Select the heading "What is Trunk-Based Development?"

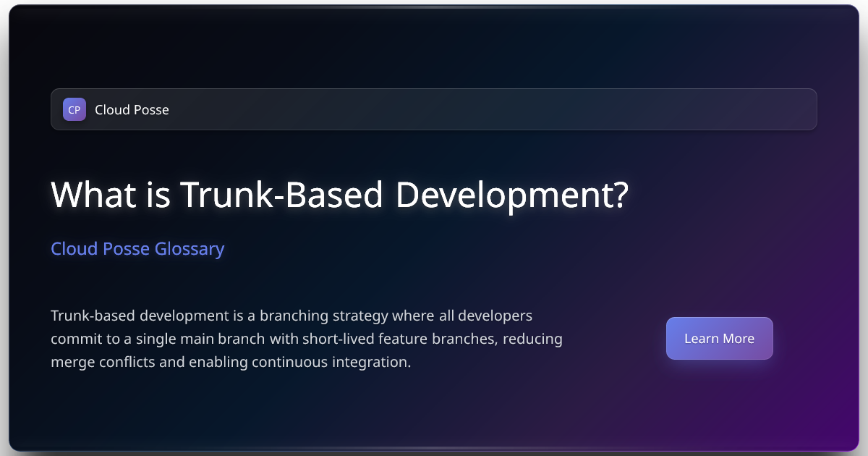(x=339, y=195)
